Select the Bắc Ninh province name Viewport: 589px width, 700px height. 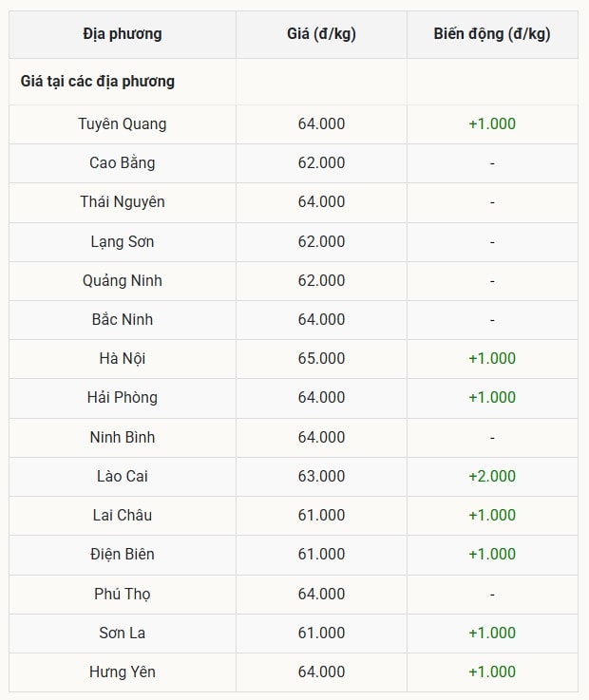click(x=123, y=319)
